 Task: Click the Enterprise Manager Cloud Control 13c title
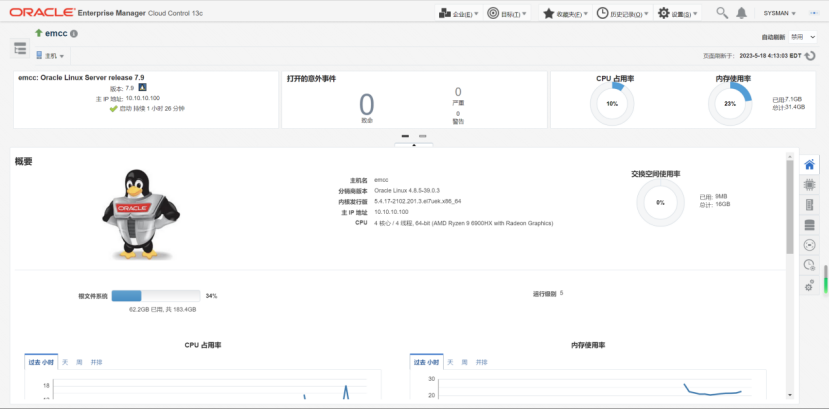[x=140, y=13]
